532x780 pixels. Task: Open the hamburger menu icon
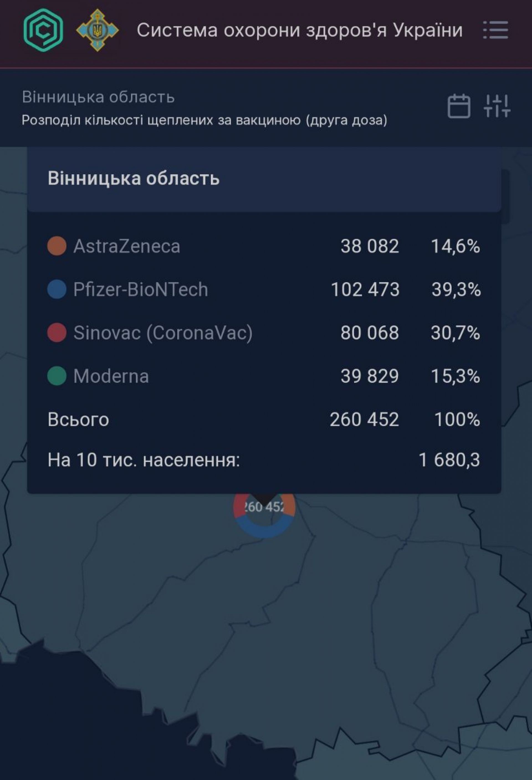pyautogui.click(x=495, y=30)
